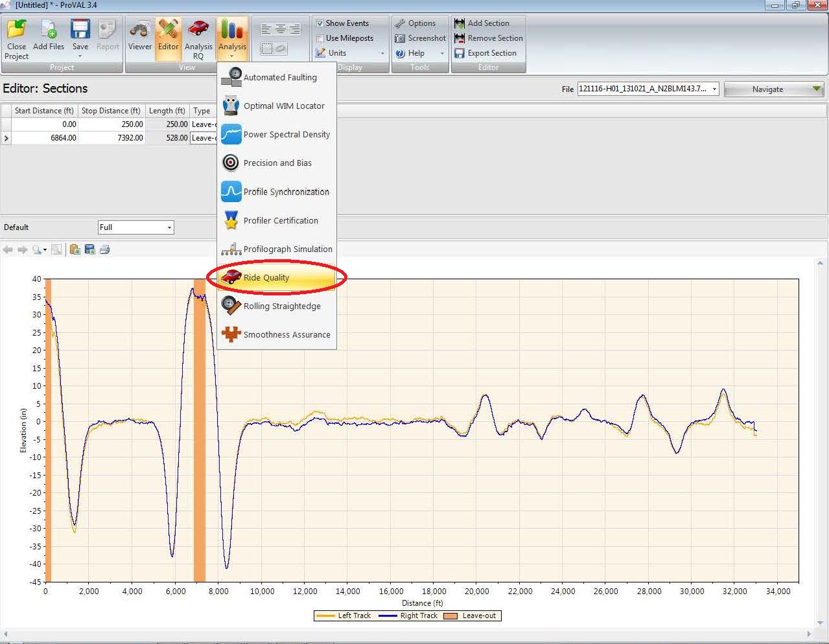Viewport: 829px width, 644px height.
Task: Click the Leave-out legend swatch
Action: click(x=450, y=616)
